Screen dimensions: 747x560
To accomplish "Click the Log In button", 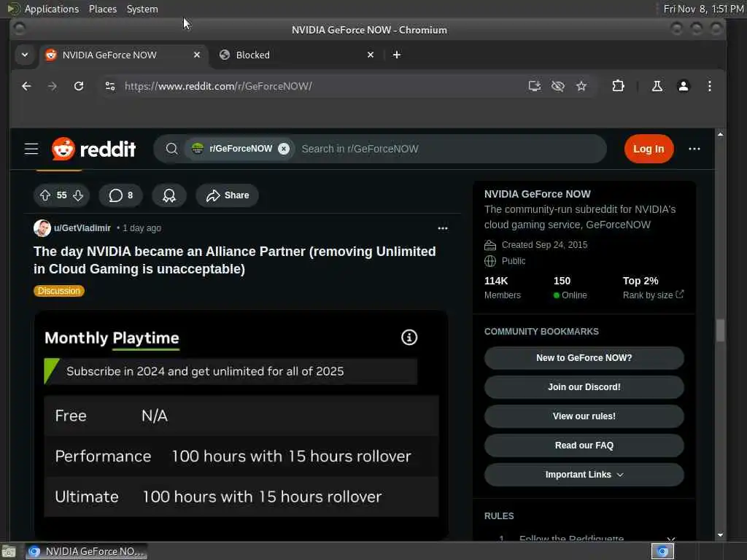I will pos(649,149).
